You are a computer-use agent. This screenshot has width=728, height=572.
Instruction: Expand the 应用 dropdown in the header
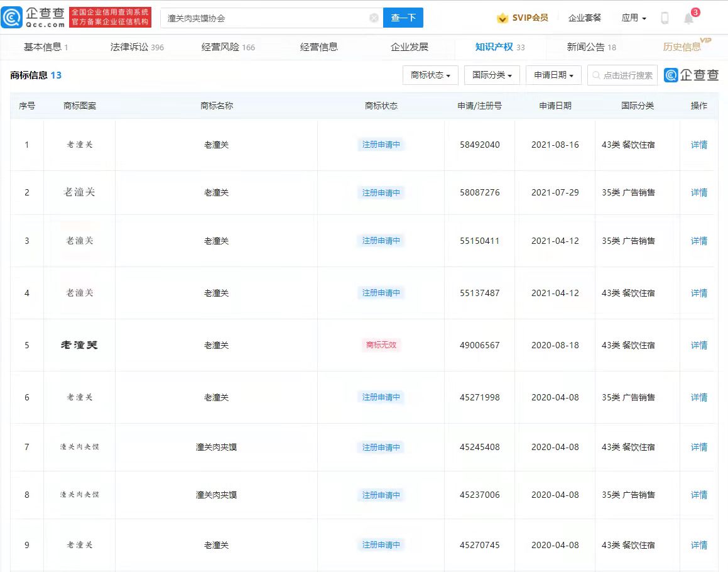(x=634, y=18)
